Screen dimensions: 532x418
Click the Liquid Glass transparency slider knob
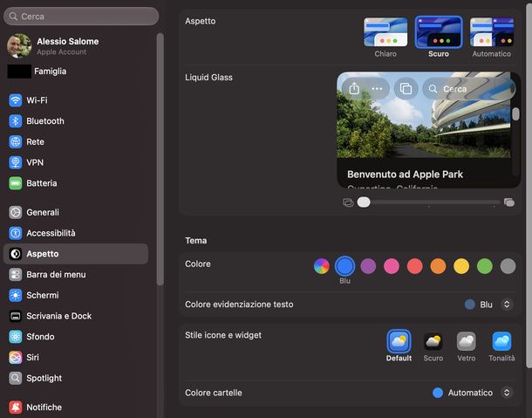(364, 202)
